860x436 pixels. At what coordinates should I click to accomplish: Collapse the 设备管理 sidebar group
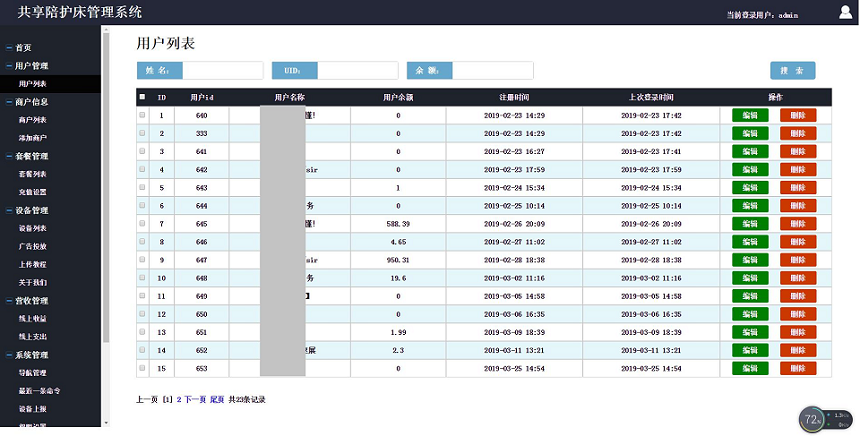31,211
